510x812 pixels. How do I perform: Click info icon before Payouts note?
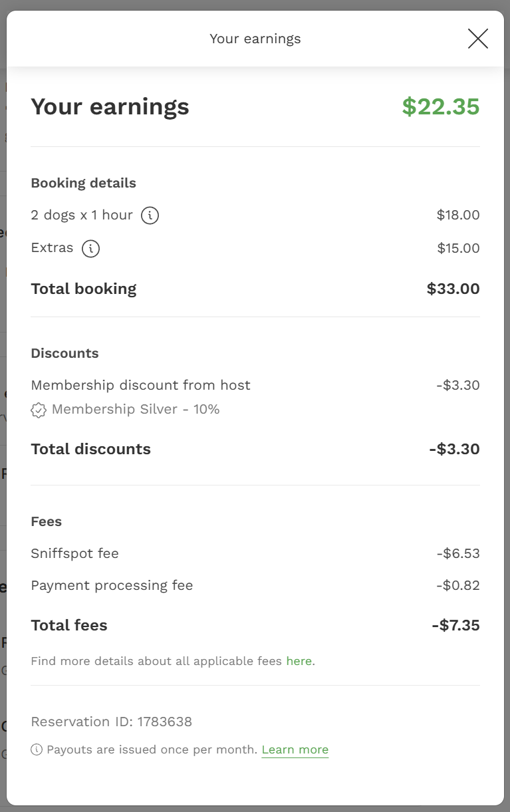37,749
